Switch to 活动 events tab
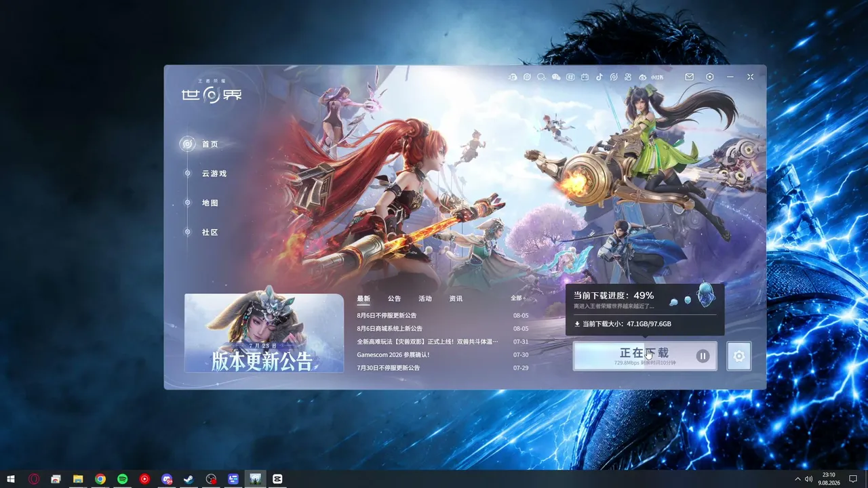The height and width of the screenshot is (488, 868). point(425,299)
